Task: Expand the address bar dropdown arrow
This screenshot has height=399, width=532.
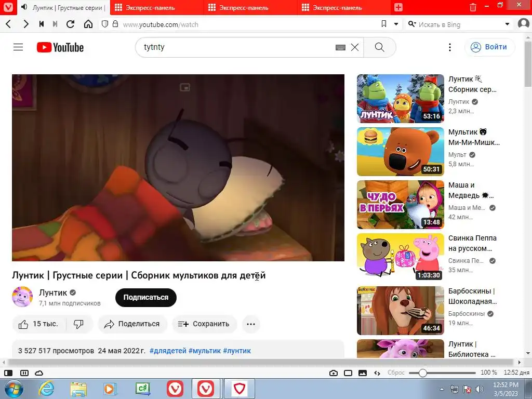Action: click(396, 24)
